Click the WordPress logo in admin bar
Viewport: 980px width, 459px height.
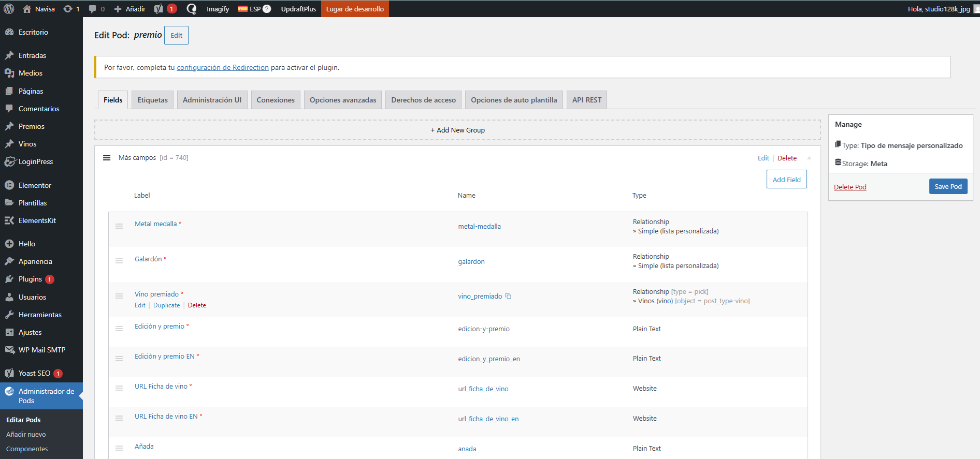pos(9,9)
